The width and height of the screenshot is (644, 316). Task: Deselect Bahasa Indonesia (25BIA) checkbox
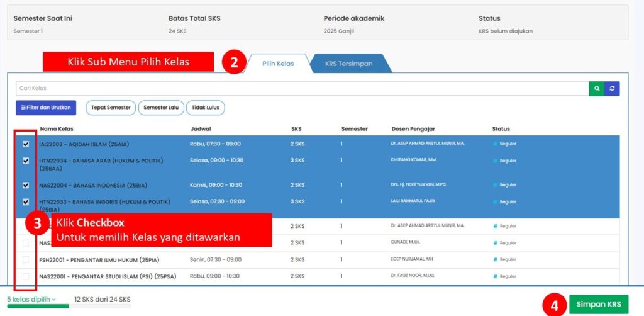click(x=26, y=185)
